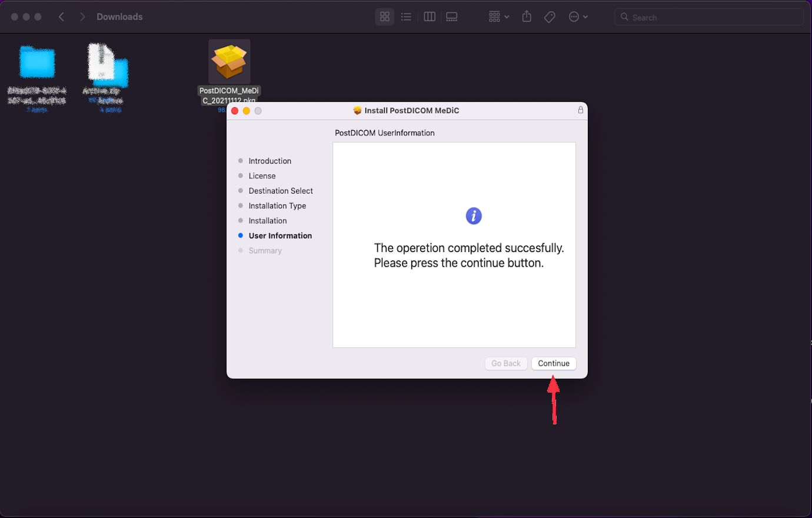Viewport: 812px width, 518px height.
Task: Select the Installation Type step indicator
Action: click(x=277, y=205)
